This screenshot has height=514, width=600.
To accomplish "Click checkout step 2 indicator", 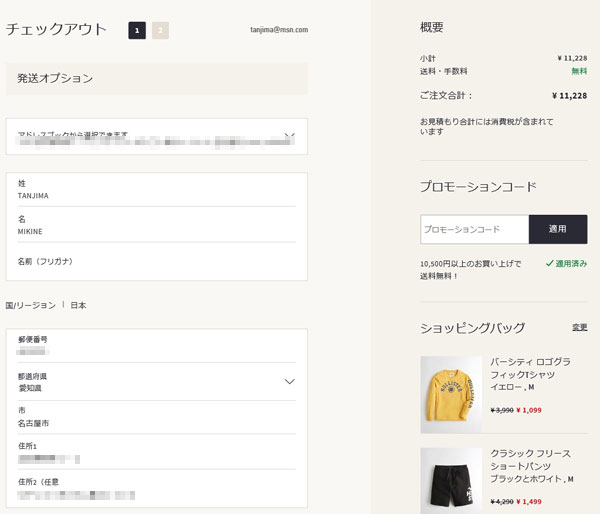I will (160, 30).
